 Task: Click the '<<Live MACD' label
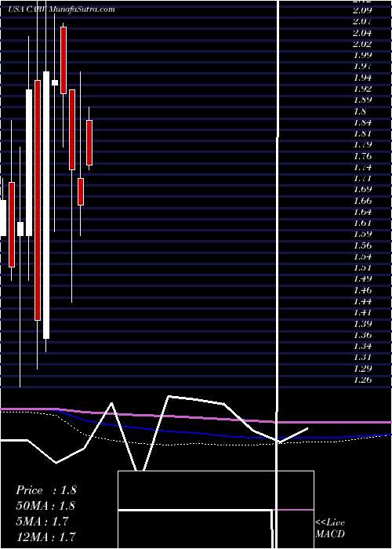pos(330,529)
